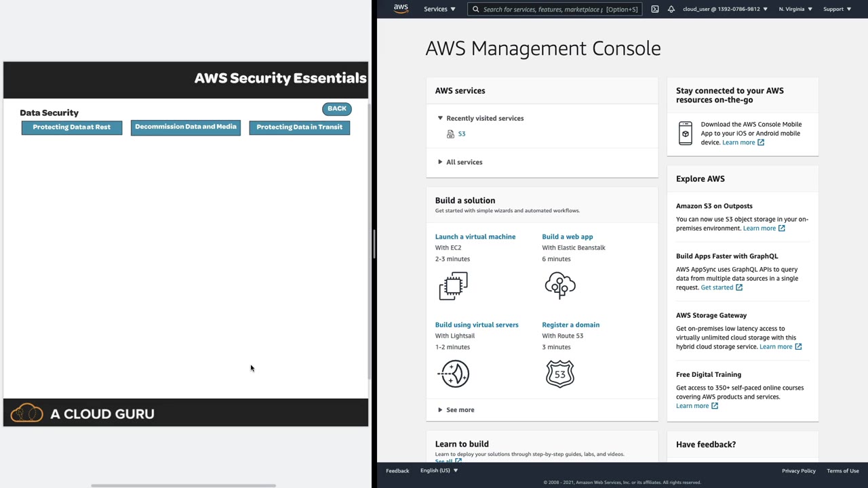Open the Launch a virtual machine link
This screenshot has width=868, height=488.
(x=475, y=237)
